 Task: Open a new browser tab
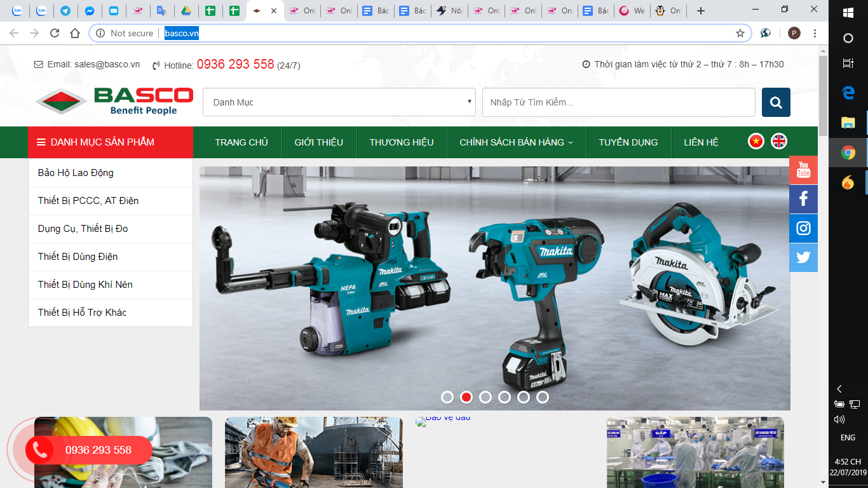pos(701,11)
